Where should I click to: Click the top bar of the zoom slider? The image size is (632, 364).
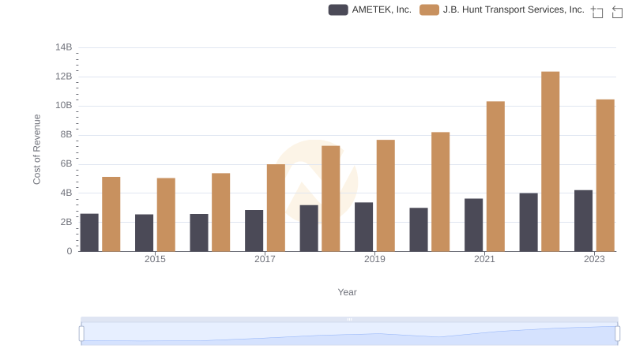tap(349, 319)
